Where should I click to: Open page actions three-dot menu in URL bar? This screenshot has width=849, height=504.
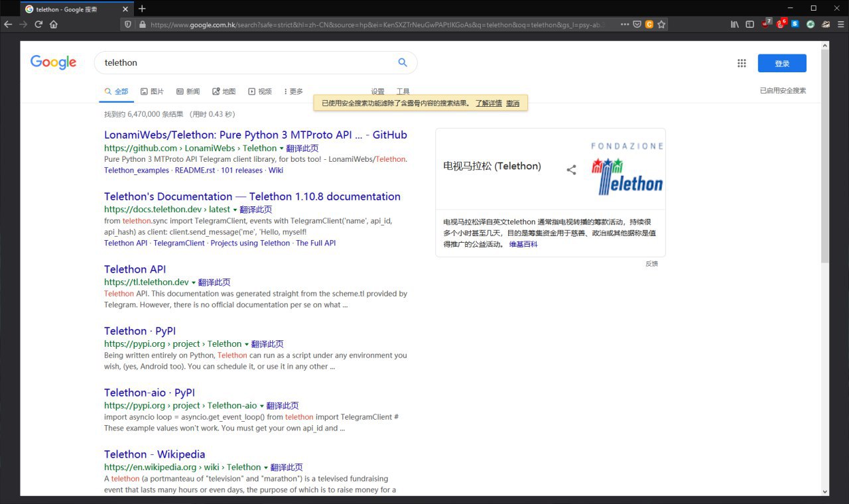[625, 24]
